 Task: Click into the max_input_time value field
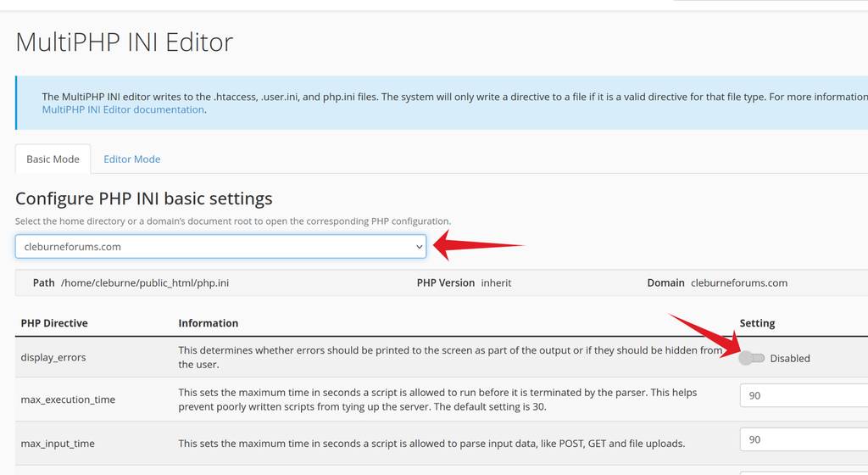click(x=803, y=440)
